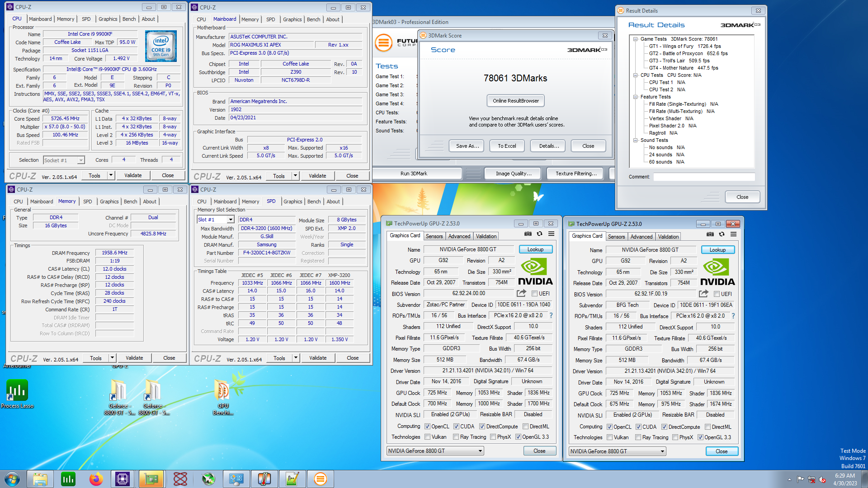The width and height of the screenshot is (868, 488).
Task: Toggle DirectCompute checkbox in left GPU-Z window
Action: (482, 427)
